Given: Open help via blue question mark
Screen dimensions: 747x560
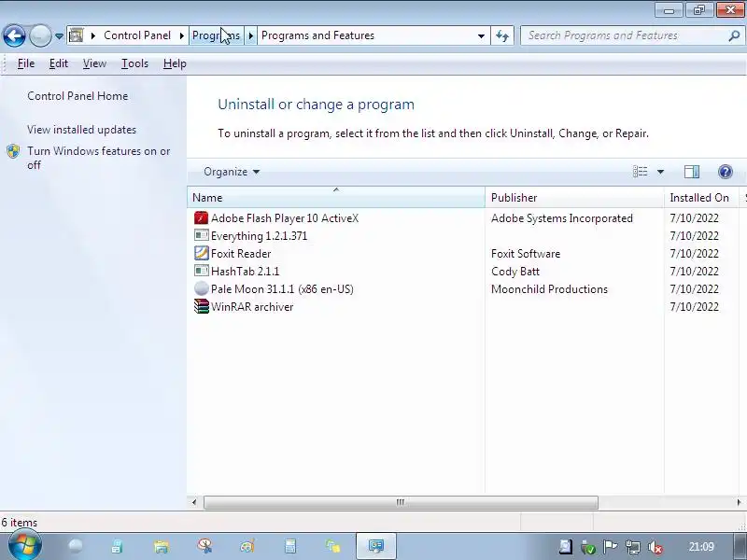Looking at the screenshot, I should (x=726, y=172).
